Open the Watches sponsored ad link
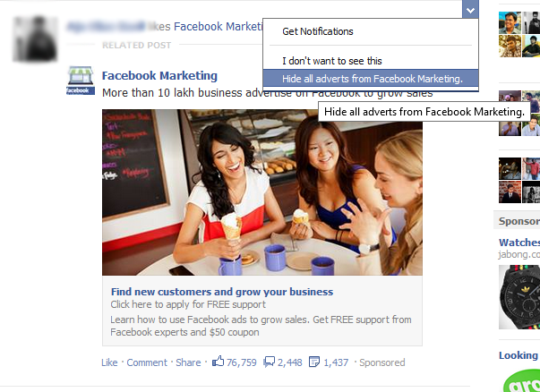This screenshot has height=392, width=540. coord(519,243)
